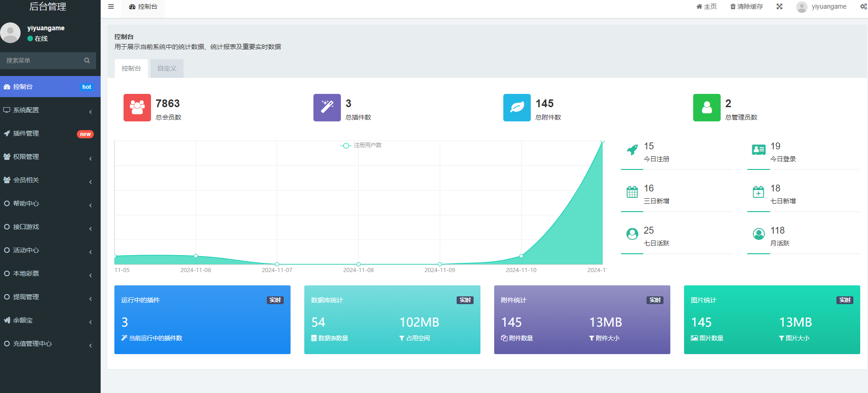Switch to the 自定义 tab

pyautogui.click(x=167, y=69)
